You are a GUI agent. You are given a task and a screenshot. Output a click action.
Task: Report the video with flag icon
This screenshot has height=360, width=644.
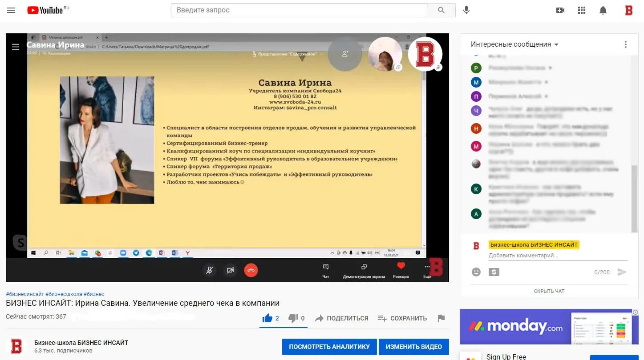pyautogui.click(x=441, y=318)
